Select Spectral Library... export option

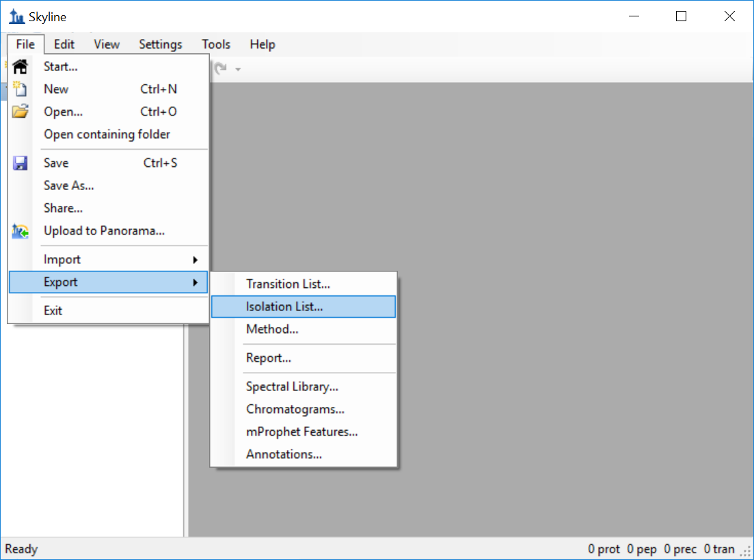tap(304, 387)
